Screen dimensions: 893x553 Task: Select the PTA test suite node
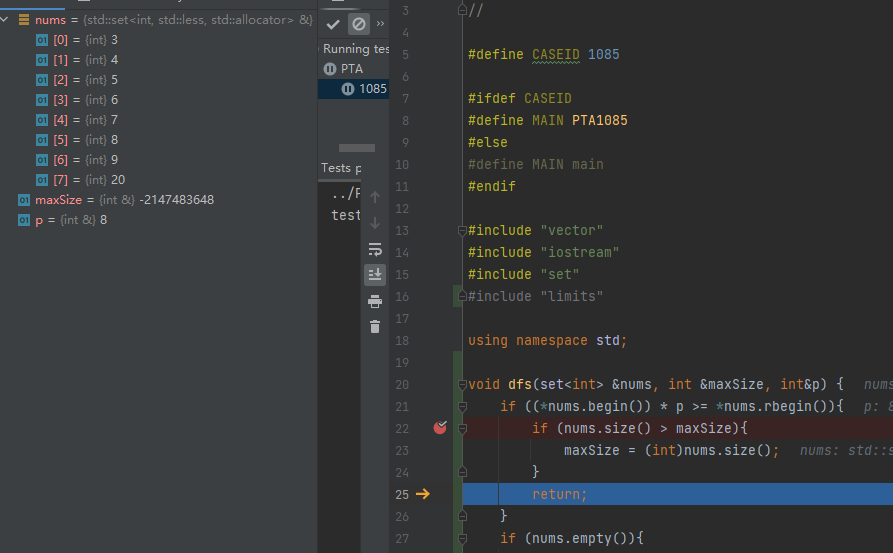(354, 69)
